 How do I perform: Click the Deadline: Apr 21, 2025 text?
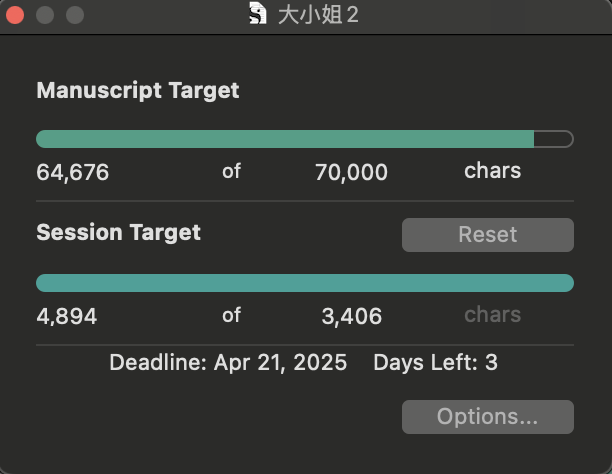point(228,362)
